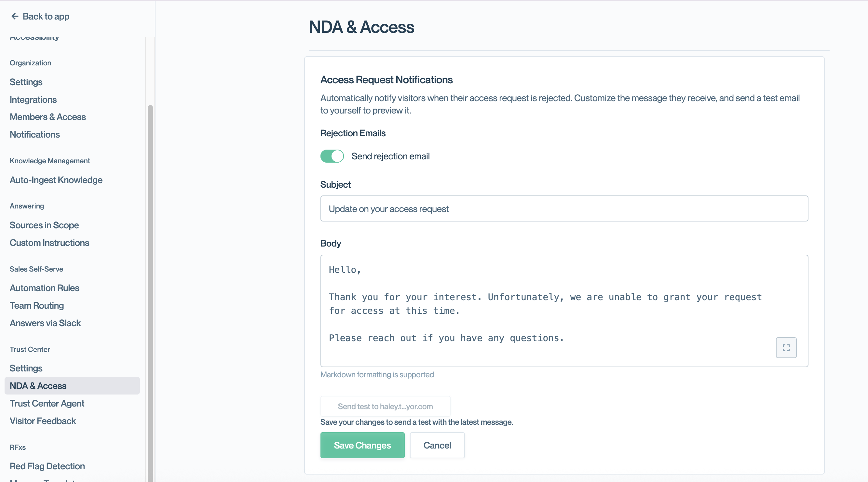868x482 pixels.
Task: Click into the Body text area
Action: pyautogui.click(x=564, y=311)
